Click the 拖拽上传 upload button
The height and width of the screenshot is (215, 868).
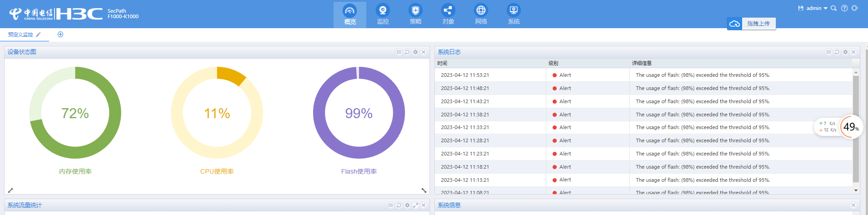(x=758, y=24)
